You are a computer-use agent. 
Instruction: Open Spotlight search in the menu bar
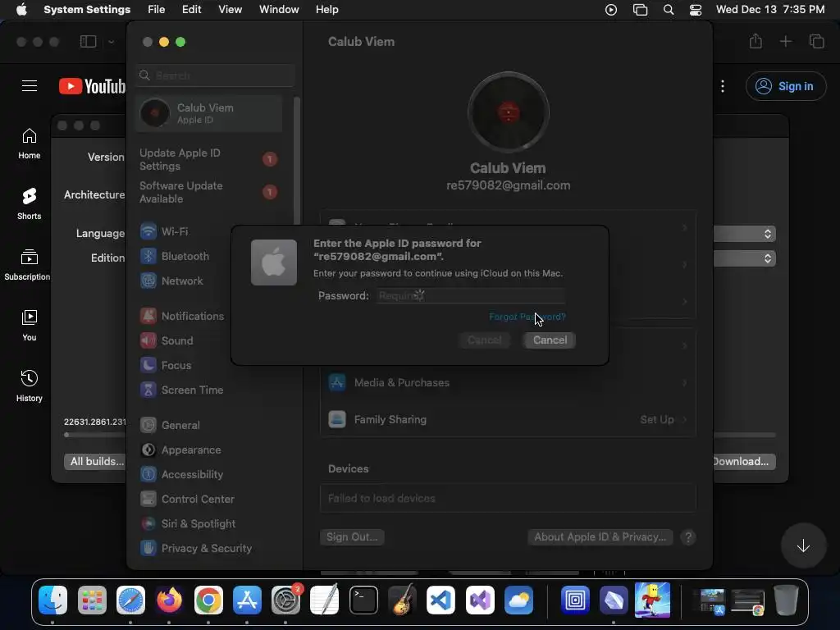tap(668, 10)
